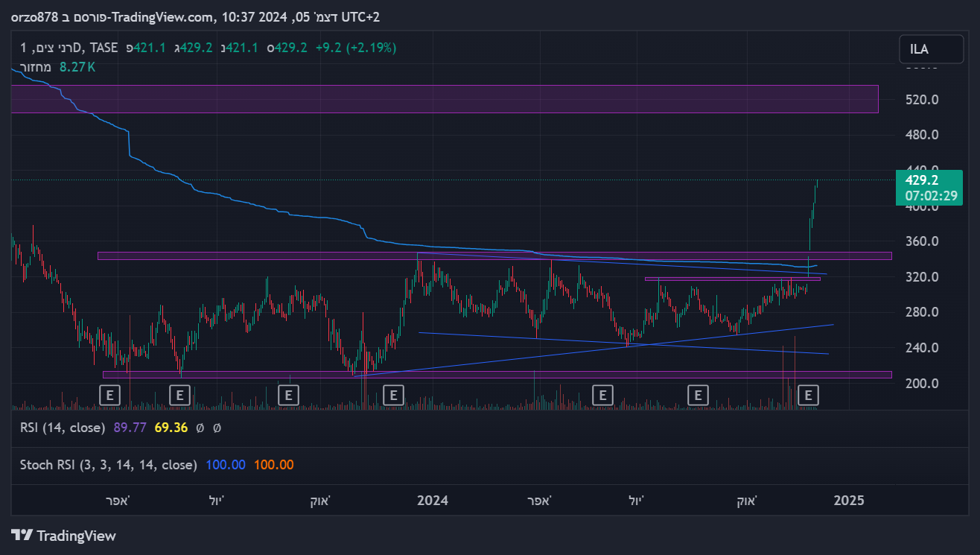
Task: Click the TradingView logo
Action: click(64, 536)
